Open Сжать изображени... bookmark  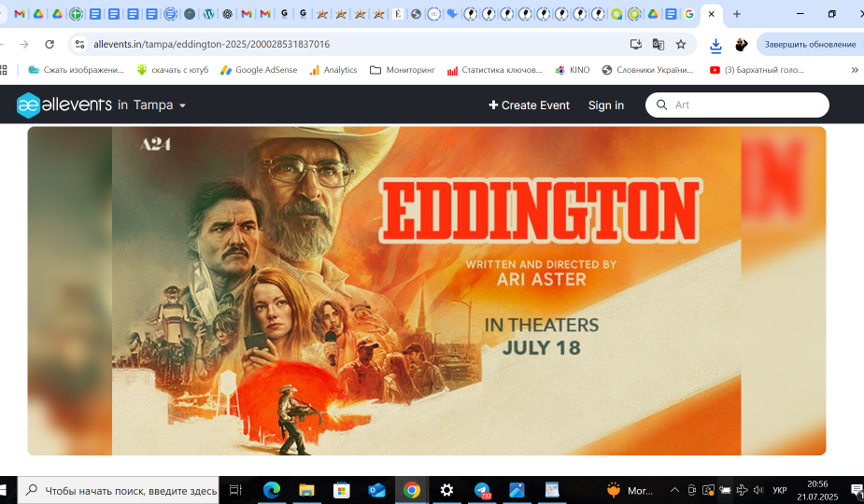click(76, 70)
